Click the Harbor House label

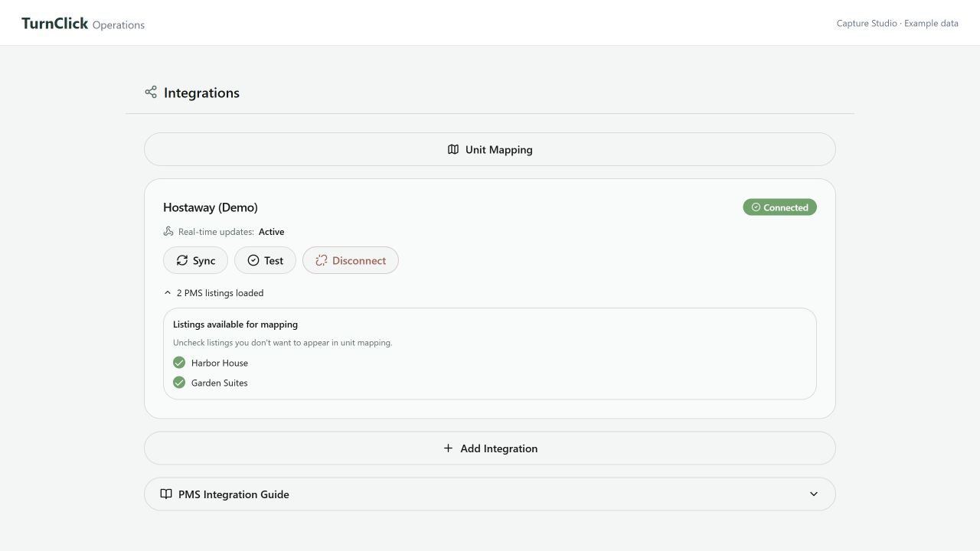[x=220, y=363]
